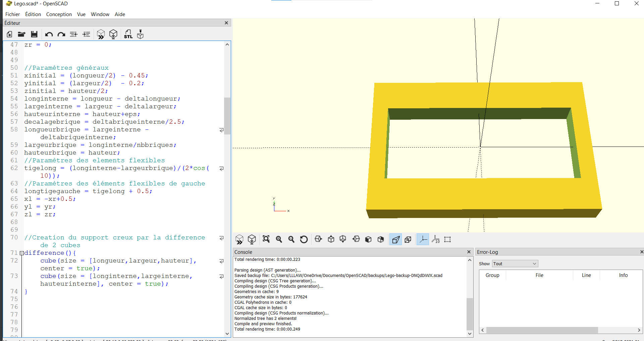Sort Error-Log by Group column
Image resolution: width=644 pixels, height=341 pixels.
[x=492, y=275]
